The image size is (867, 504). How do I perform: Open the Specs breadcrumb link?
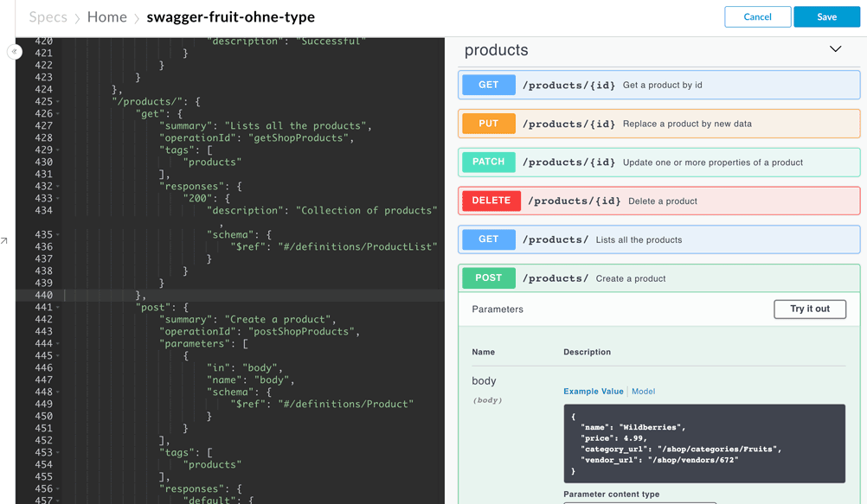pos(48,17)
